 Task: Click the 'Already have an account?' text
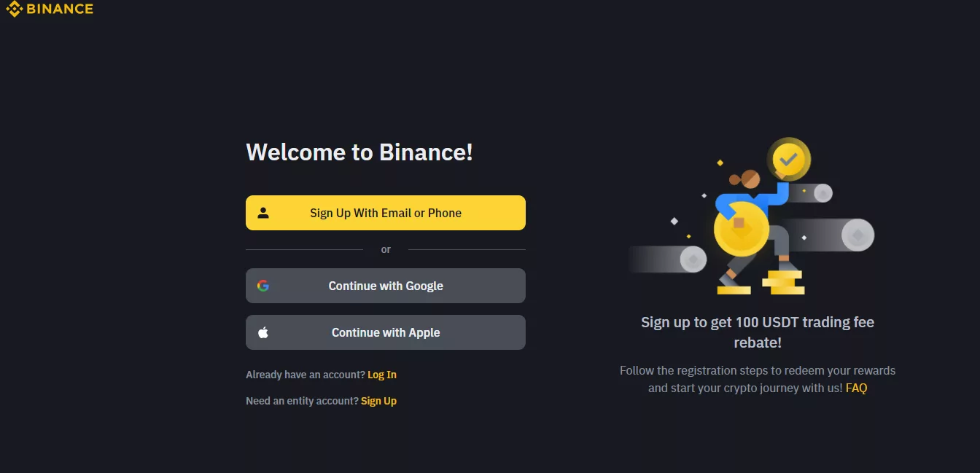306,375
